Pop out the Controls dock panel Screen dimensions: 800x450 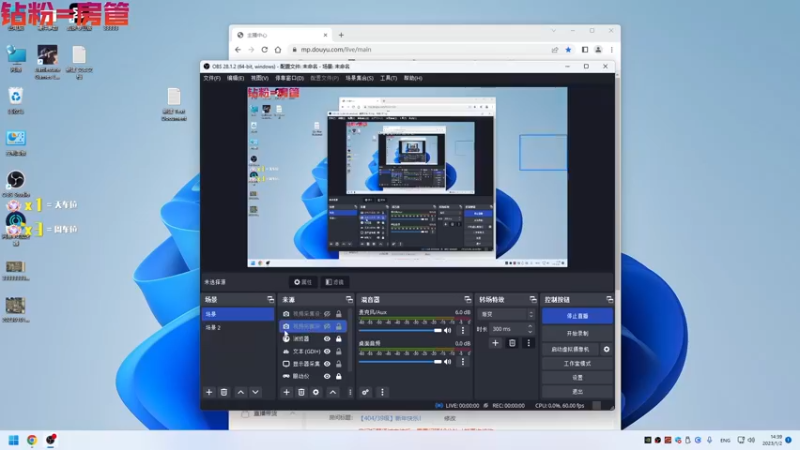coord(609,299)
